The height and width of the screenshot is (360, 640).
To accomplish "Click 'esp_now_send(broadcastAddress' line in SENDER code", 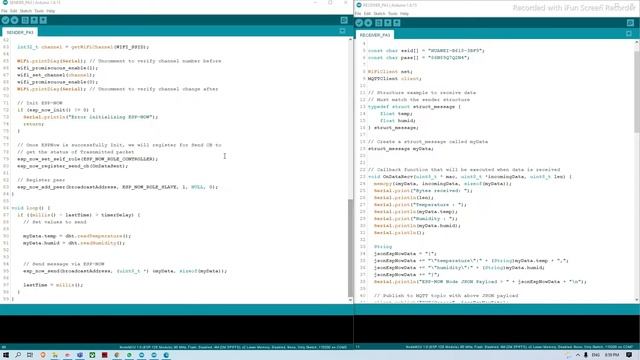I will coord(125,271).
